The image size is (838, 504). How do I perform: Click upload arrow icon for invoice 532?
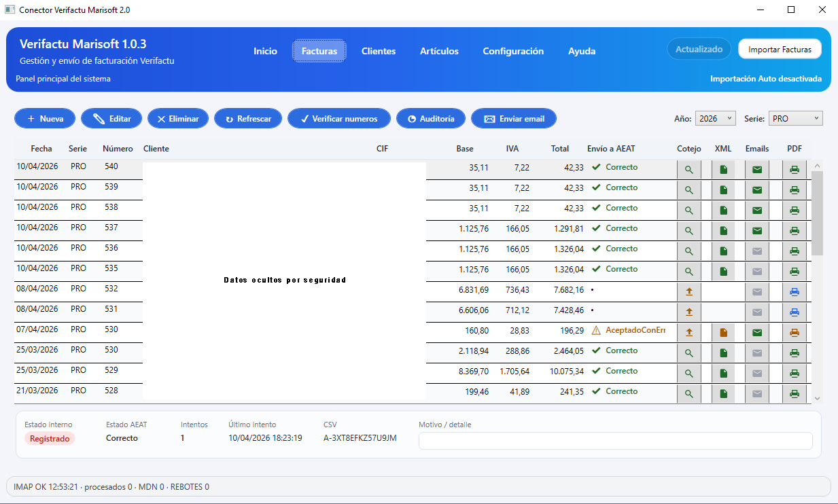pos(688,292)
